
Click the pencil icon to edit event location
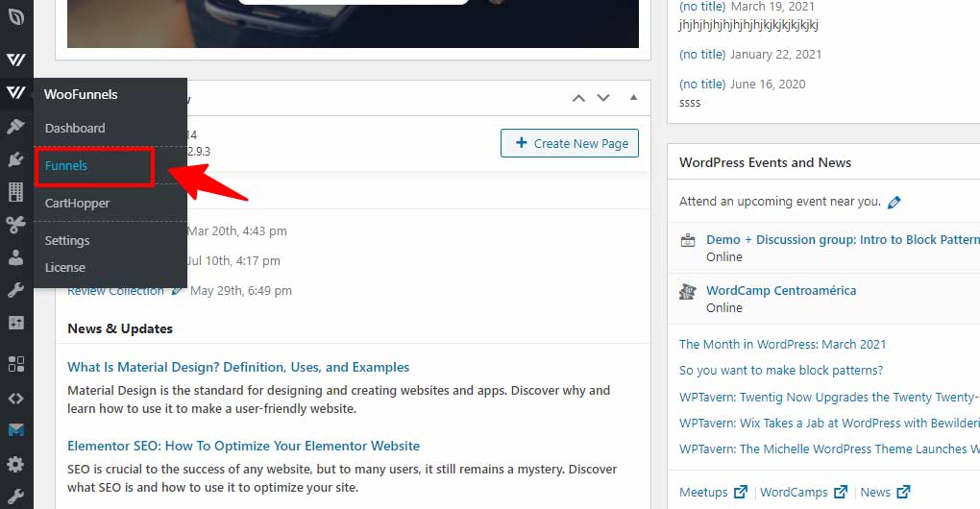click(x=894, y=202)
